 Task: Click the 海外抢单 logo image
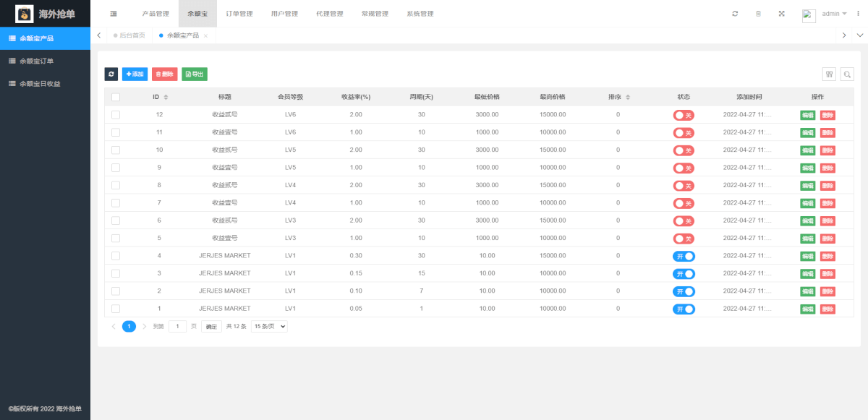25,14
